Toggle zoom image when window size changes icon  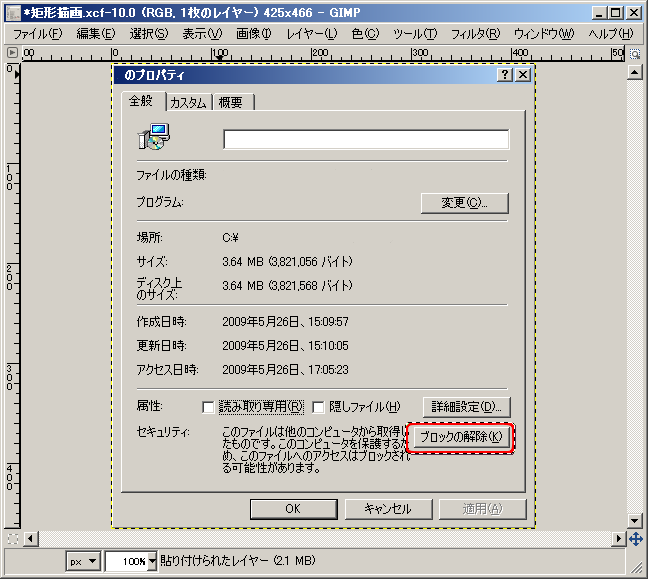click(635, 54)
